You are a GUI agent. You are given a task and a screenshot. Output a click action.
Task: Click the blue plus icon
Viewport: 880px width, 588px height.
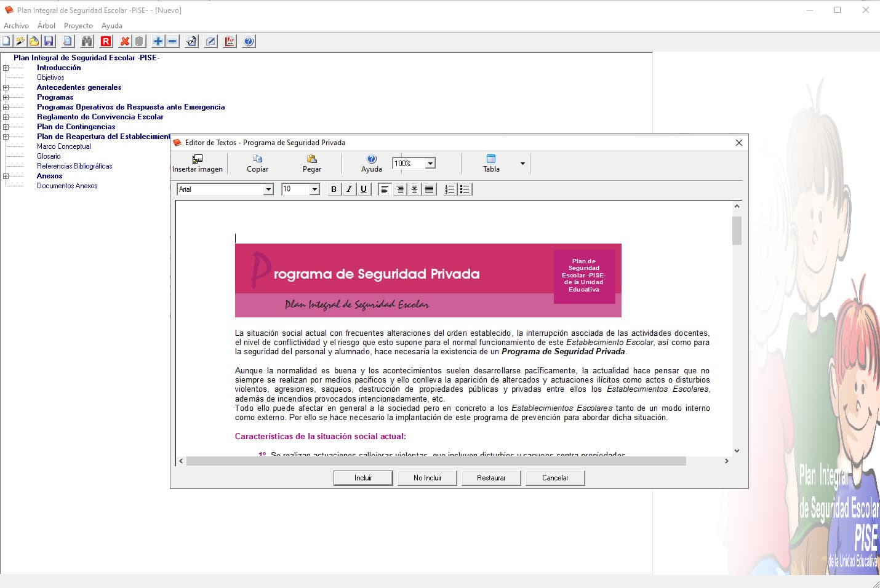coord(158,41)
